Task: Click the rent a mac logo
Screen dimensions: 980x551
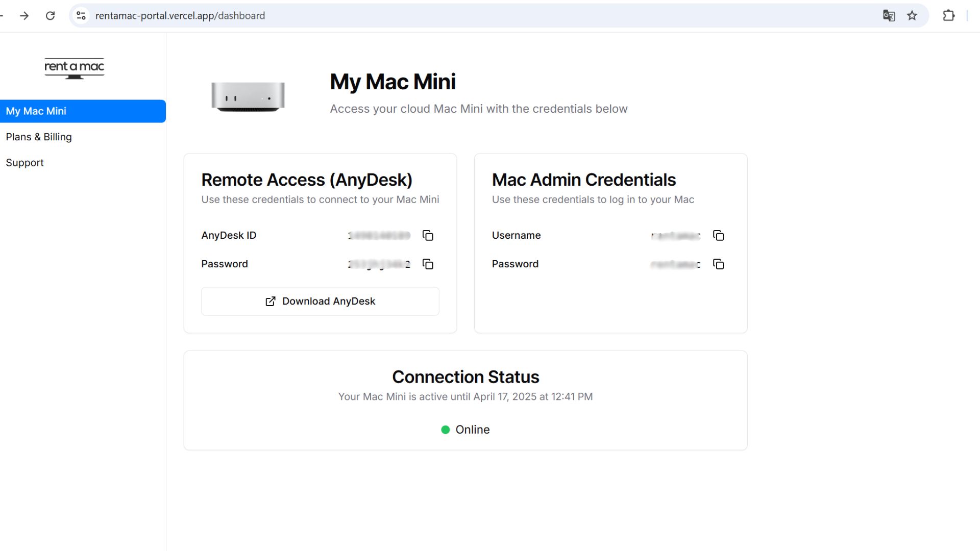Action: click(x=75, y=68)
